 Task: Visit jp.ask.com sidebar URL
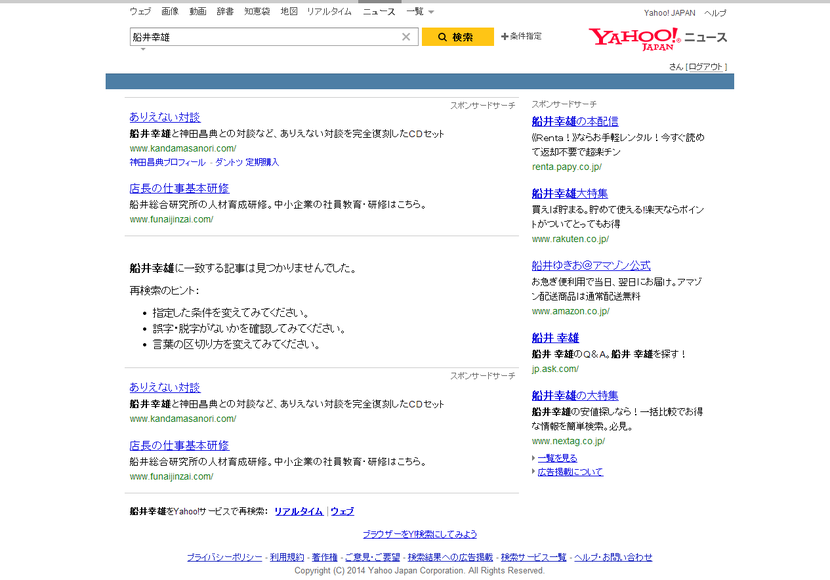[555, 369]
